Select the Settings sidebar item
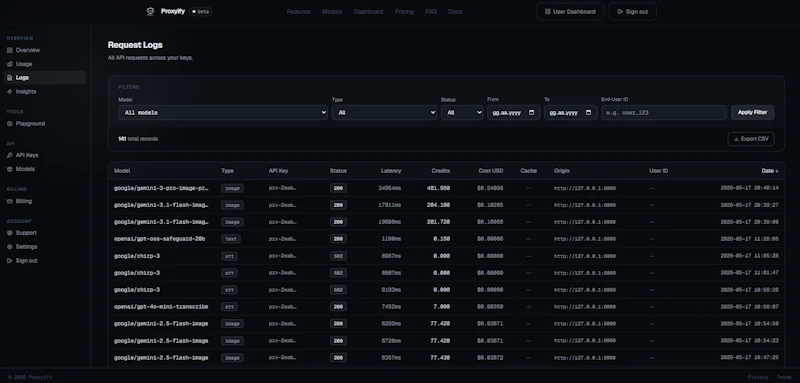 tap(44, 246)
